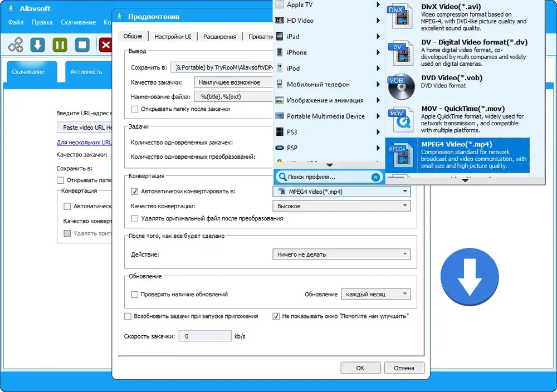The width and height of the screenshot is (557, 392).
Task: Click the blue stop toolbar icon
Action: click(82, 45)
